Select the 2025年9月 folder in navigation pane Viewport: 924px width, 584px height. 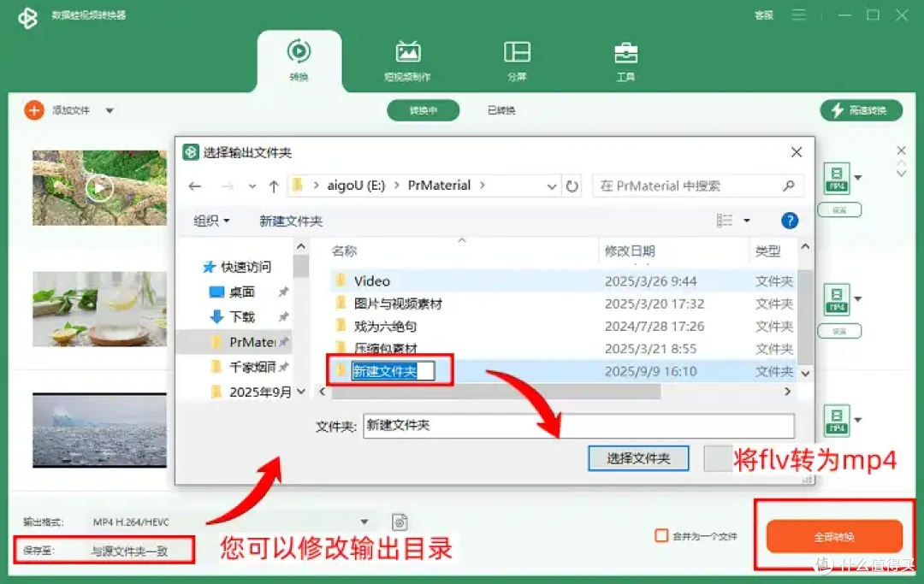(x=251, y=392)
